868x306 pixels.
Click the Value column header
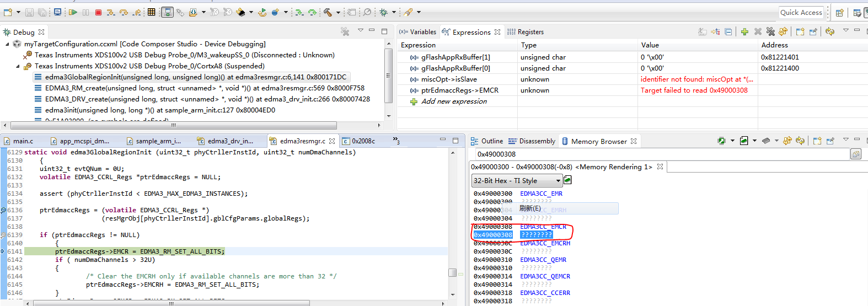click(698, 45)
